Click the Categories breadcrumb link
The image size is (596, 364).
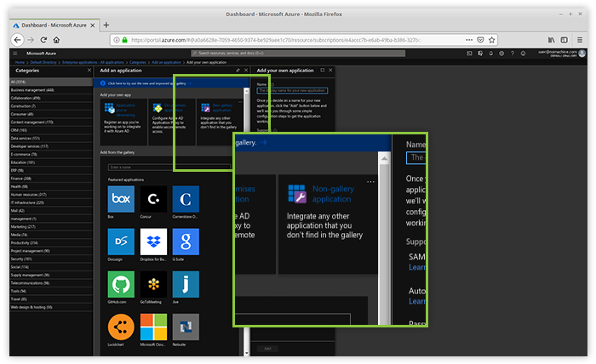pyautogui.click(x=138, y=62)
